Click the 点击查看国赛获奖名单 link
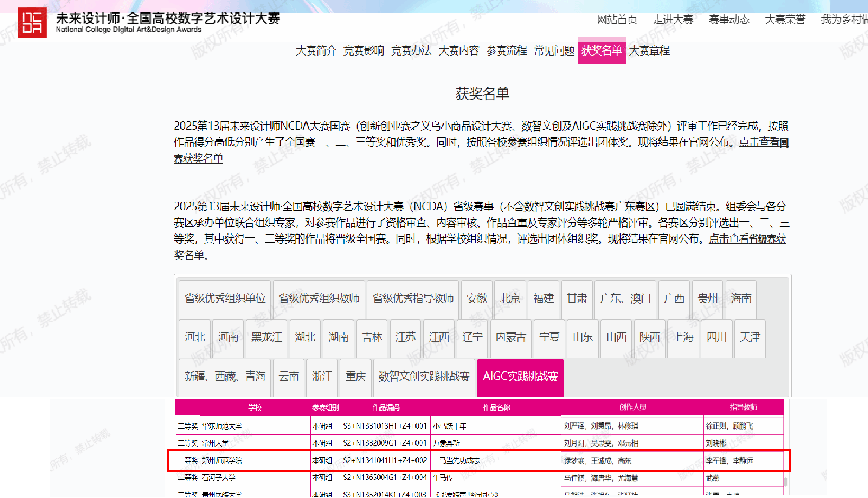This screenshot has width=868, height=498. pos(763,142)
